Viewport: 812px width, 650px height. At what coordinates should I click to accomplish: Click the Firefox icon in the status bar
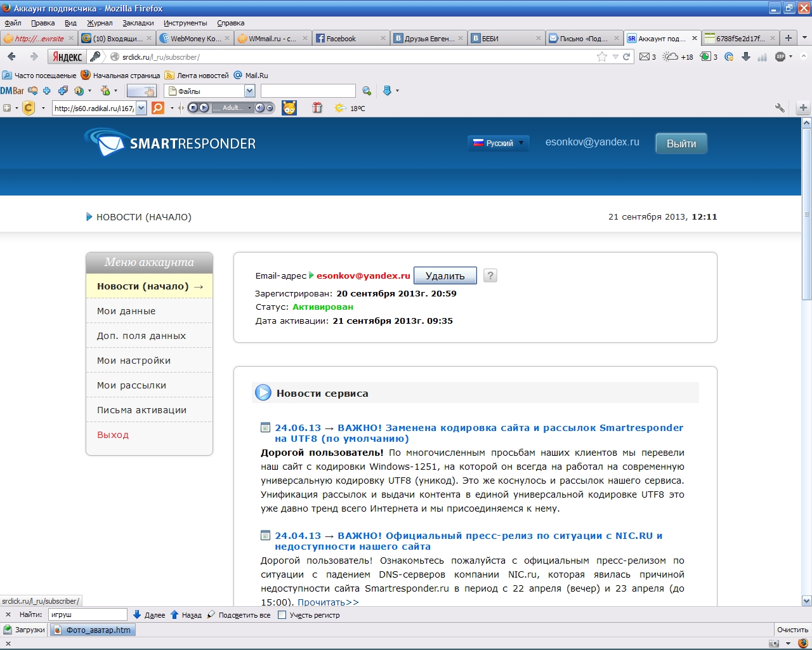802,643
